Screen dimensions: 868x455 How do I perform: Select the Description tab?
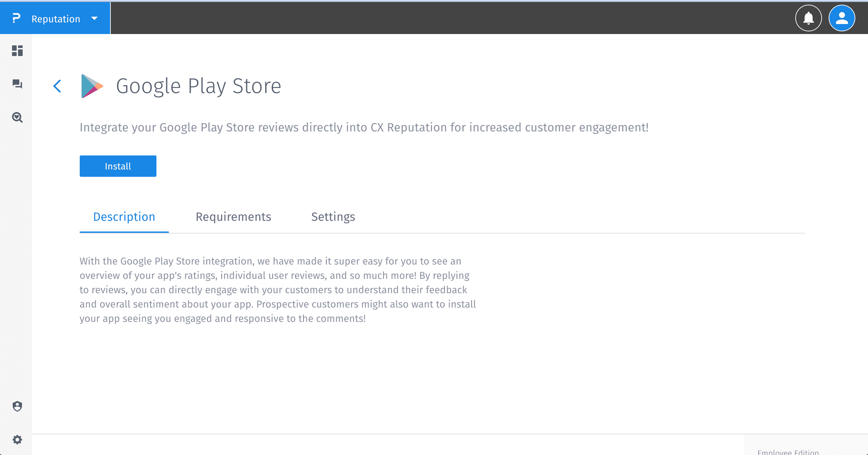coord(124,217)
